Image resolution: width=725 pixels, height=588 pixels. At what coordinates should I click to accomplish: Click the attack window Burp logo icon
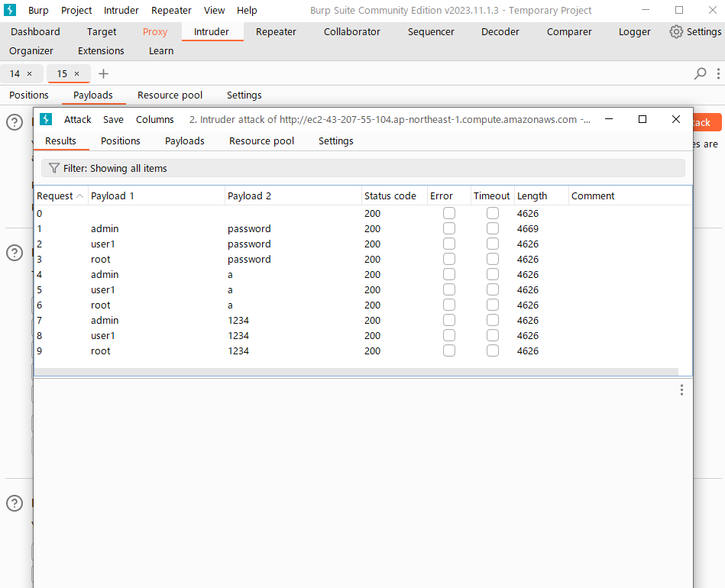[46, 119]
